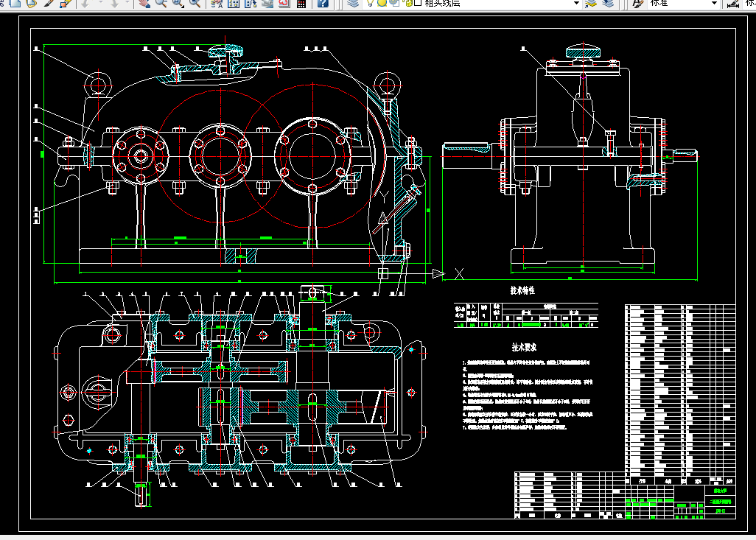The width and height of the screenshot is (756, 540).
Task: Click the Zoom Previous toolbar icon
Action: 195,4
